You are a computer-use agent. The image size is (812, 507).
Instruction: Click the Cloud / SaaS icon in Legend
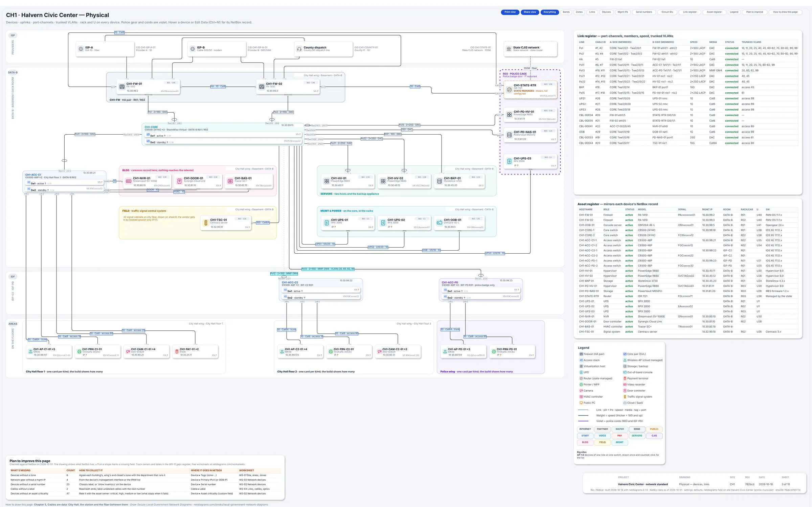pyautogui.click(x=625, y=403)
